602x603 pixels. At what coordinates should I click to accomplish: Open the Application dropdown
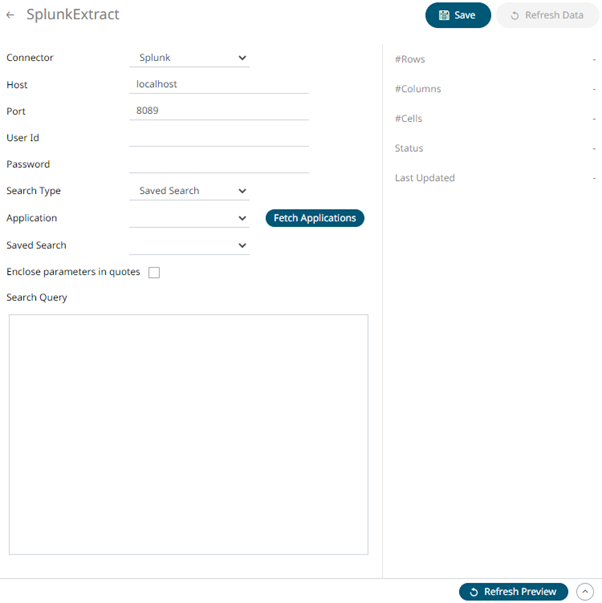(x=189, y=218)
